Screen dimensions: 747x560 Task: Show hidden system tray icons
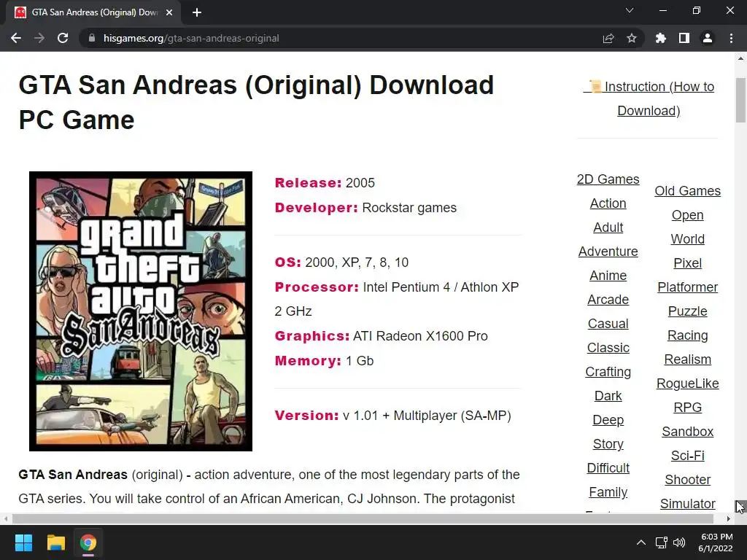641,542
